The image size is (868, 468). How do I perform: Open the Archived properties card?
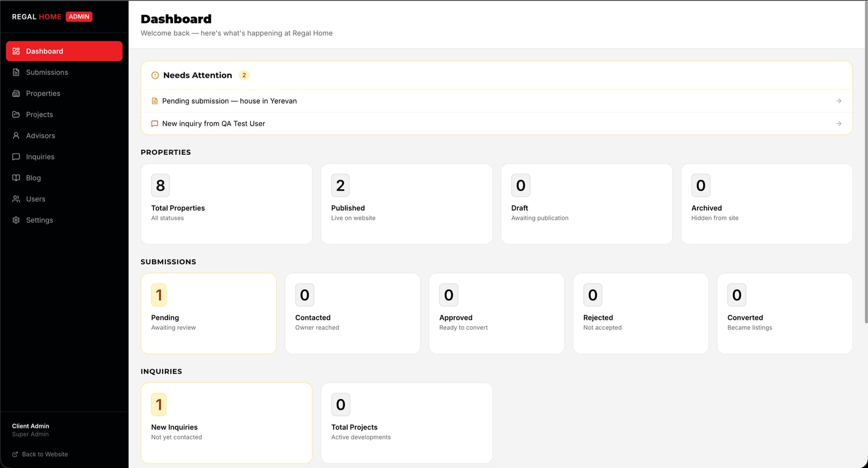767,204
